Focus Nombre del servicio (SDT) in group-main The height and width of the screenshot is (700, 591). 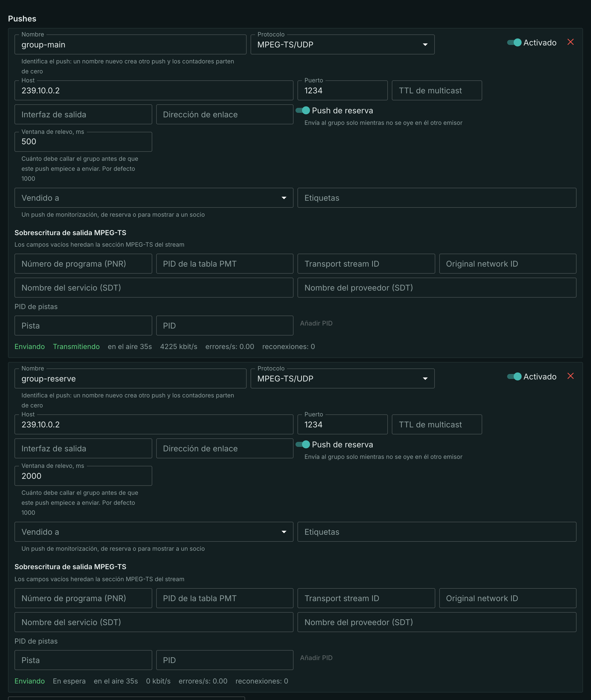point(154,288)
